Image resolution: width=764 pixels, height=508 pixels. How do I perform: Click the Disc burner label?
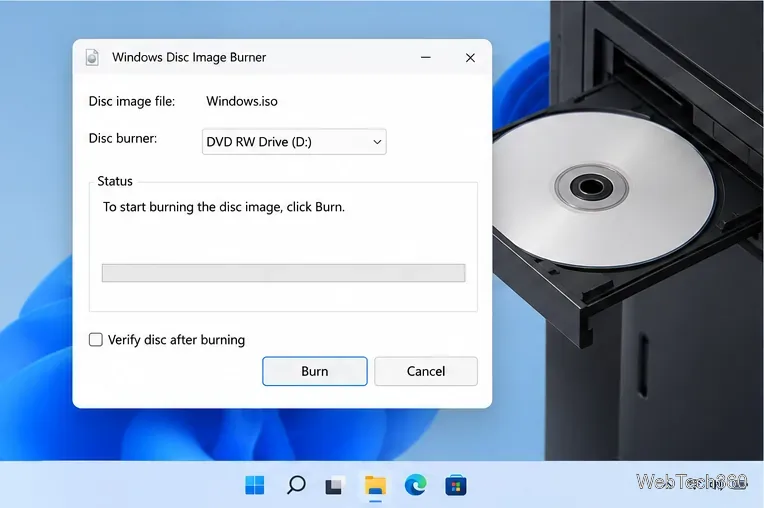coord(123,138)
